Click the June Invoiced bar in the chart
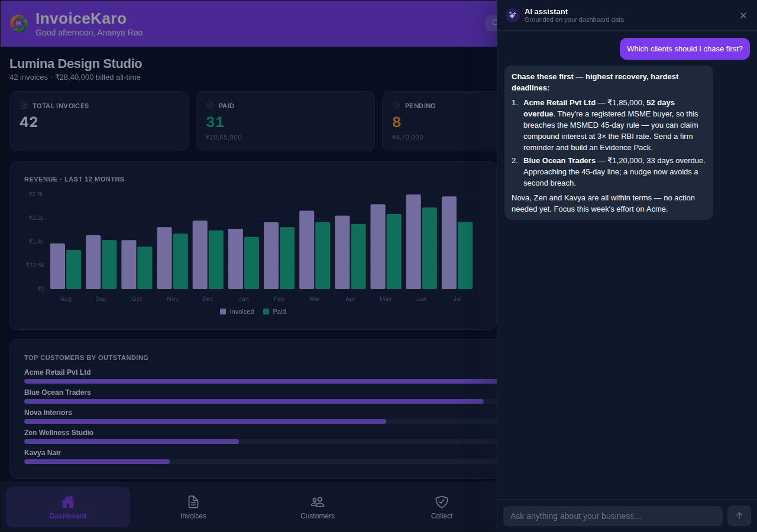This screenshot has width=757, height=532. pos(413,242)
